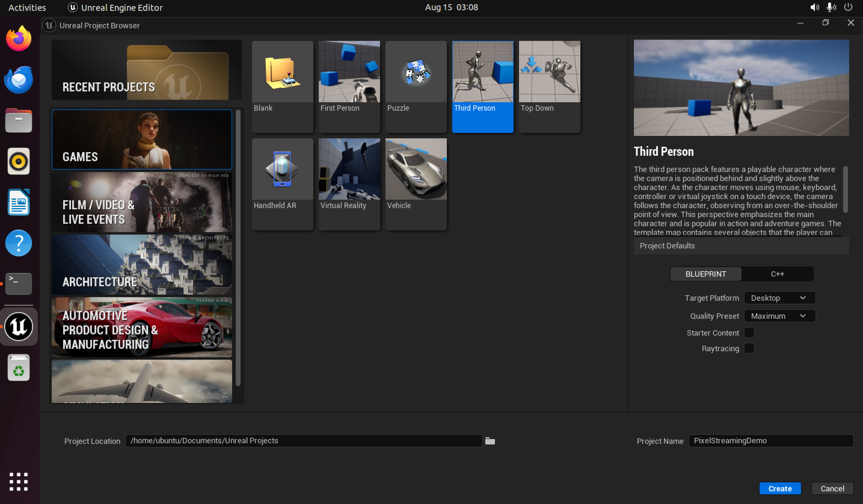
Task: Open the Help icon in dock
Action: (x=19, y=243)
